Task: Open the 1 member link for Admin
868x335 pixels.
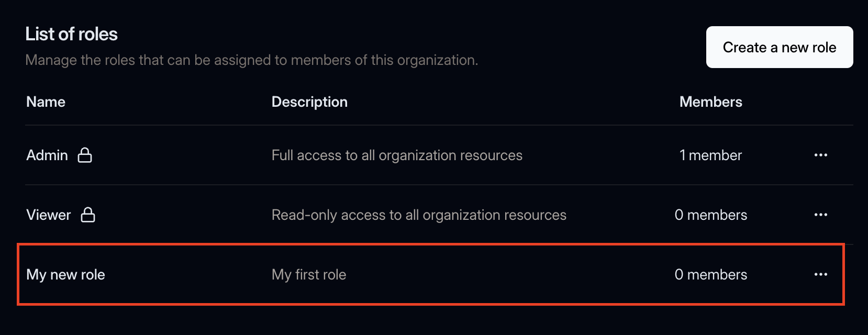Action: (710, 155)
